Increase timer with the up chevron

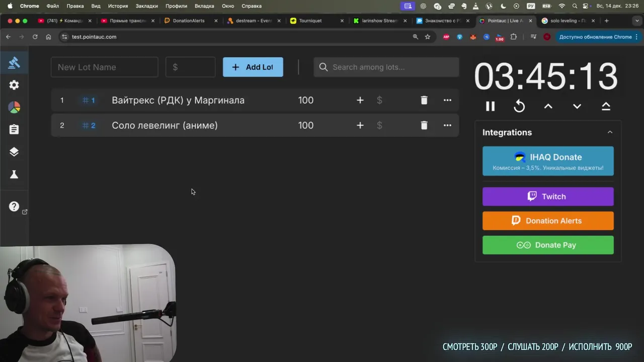[x=548, y=106]
